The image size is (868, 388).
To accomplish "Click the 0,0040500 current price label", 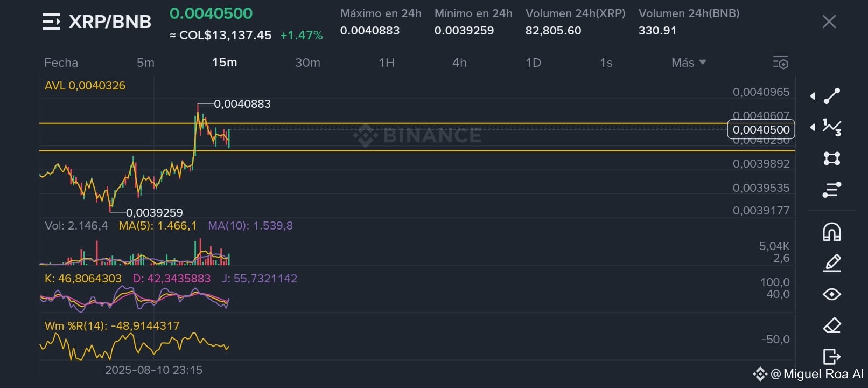I will coord(761,129).
